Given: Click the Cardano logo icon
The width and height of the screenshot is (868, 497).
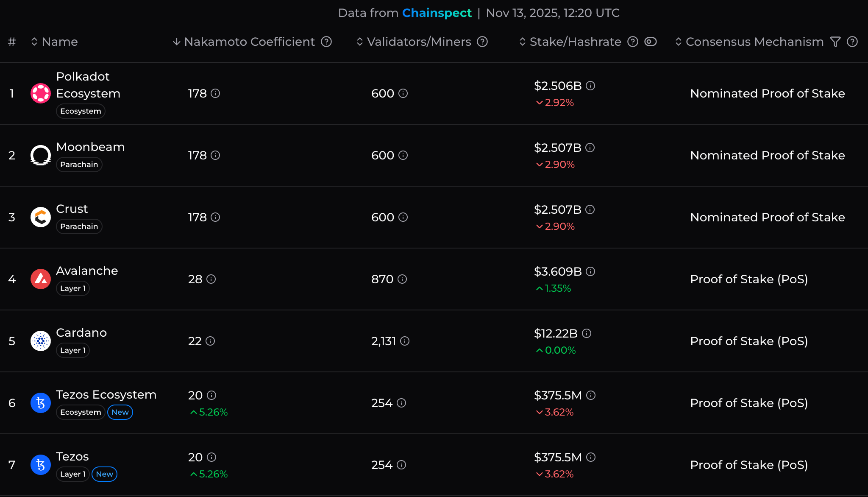Looking at the screenshot, I should coord(41,341).
